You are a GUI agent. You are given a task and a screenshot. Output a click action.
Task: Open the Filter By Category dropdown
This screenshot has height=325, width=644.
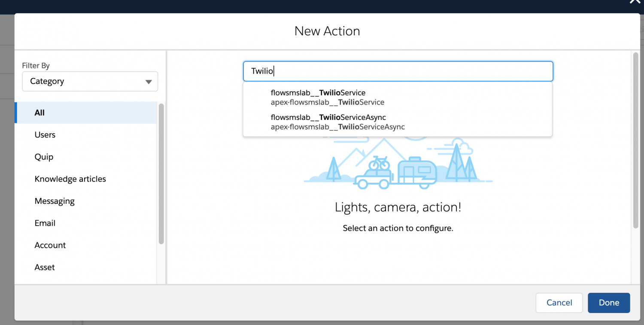[x=90, y=81]
